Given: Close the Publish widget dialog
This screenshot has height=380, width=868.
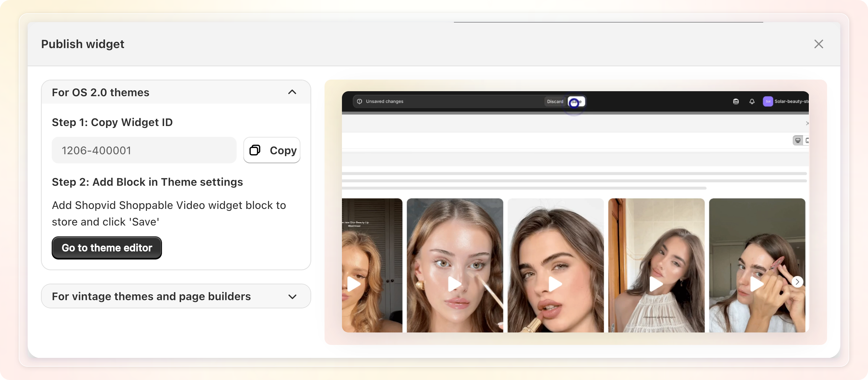Looking at the screenshot, I should click(819, 44).
